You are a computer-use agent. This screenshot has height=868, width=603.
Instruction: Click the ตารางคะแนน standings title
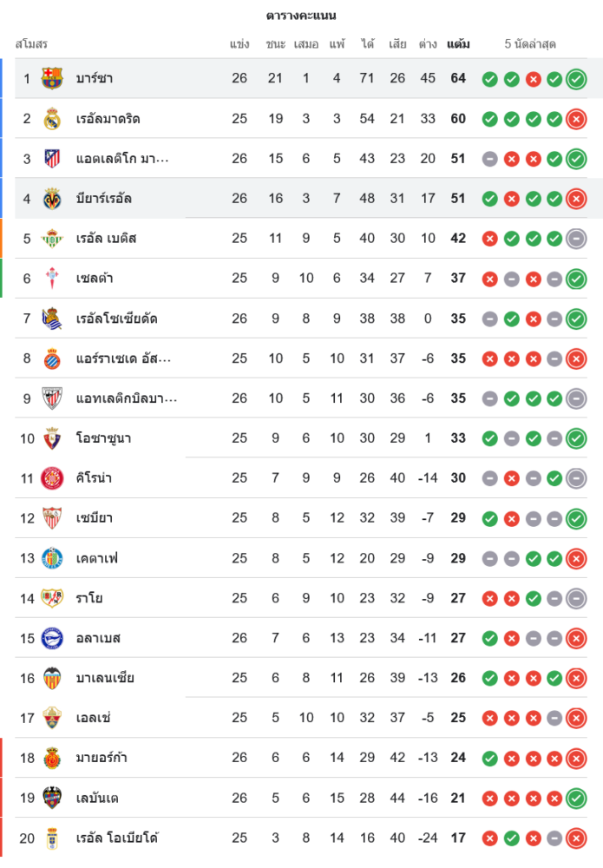[301, 16]
